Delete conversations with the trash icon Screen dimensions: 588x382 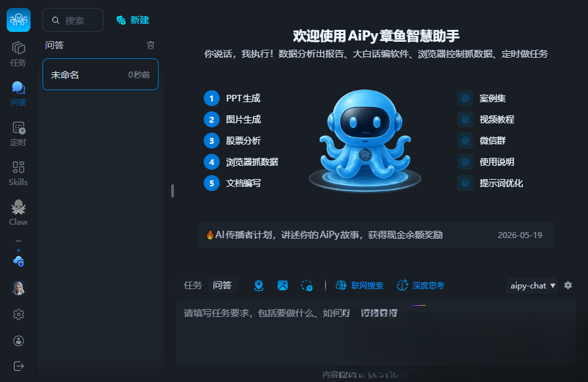[151, 45]
